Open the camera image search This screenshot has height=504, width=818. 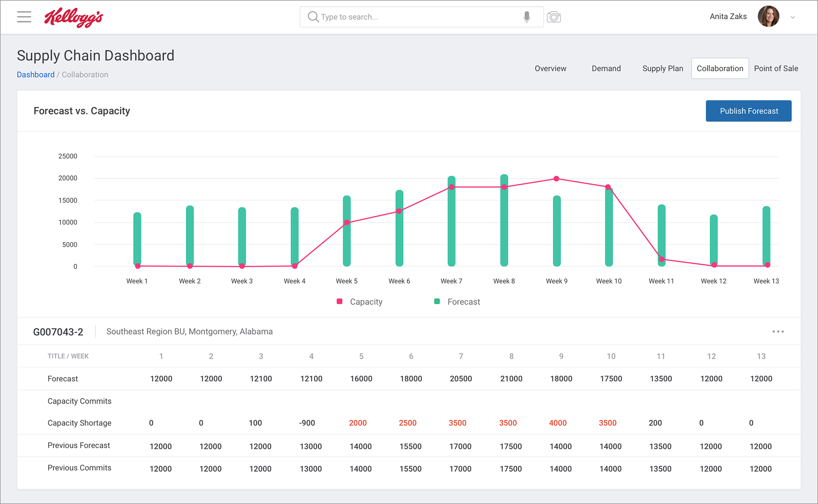point(554,17)
